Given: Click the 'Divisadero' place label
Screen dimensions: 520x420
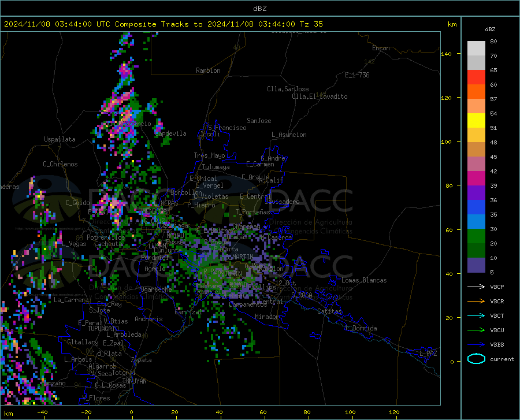Looking at the screenshot, I should [282, 202].
